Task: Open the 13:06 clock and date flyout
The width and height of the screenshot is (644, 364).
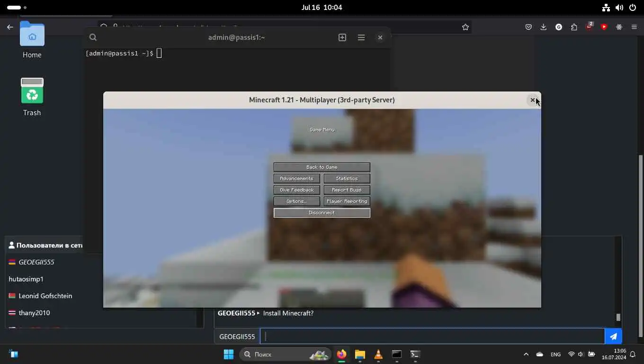Action: (x=614, y=354)
